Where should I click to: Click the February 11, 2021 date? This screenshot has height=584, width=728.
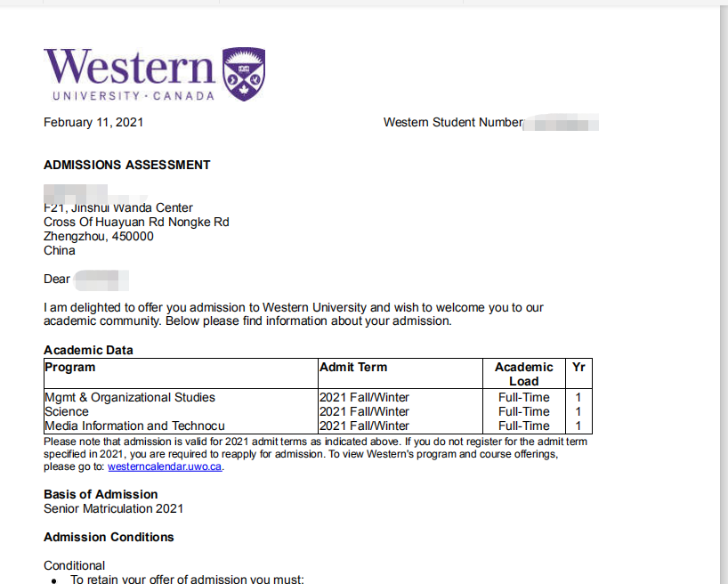point(93,122)
